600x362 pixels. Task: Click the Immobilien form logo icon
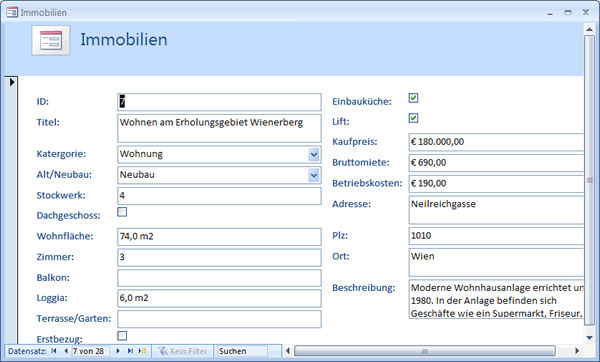(x=51, y=40)
